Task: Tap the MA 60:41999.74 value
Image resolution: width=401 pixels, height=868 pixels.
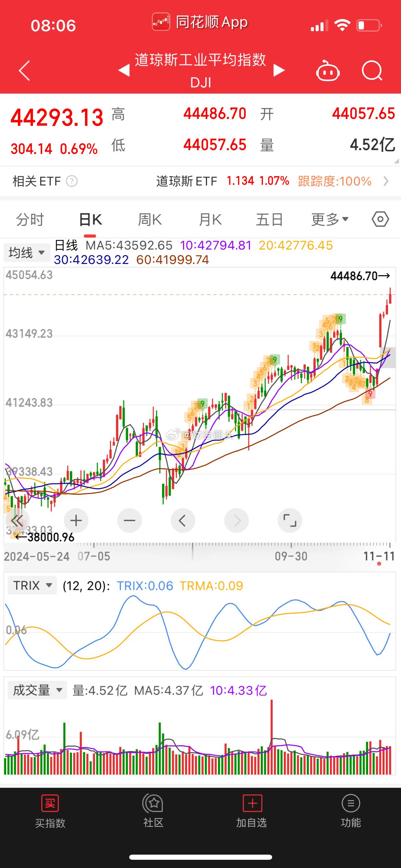Action: (173, 260)
